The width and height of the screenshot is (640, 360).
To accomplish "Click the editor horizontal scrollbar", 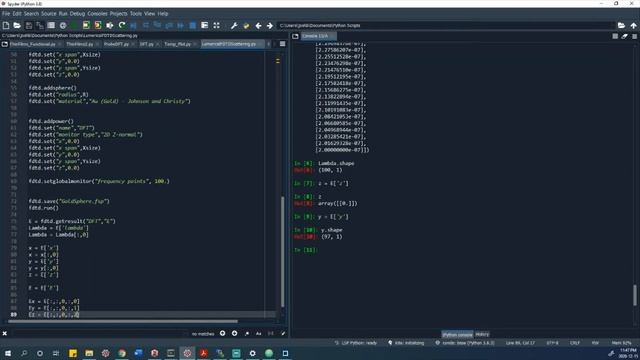I will pyautogui.click(x=122, y=321).
